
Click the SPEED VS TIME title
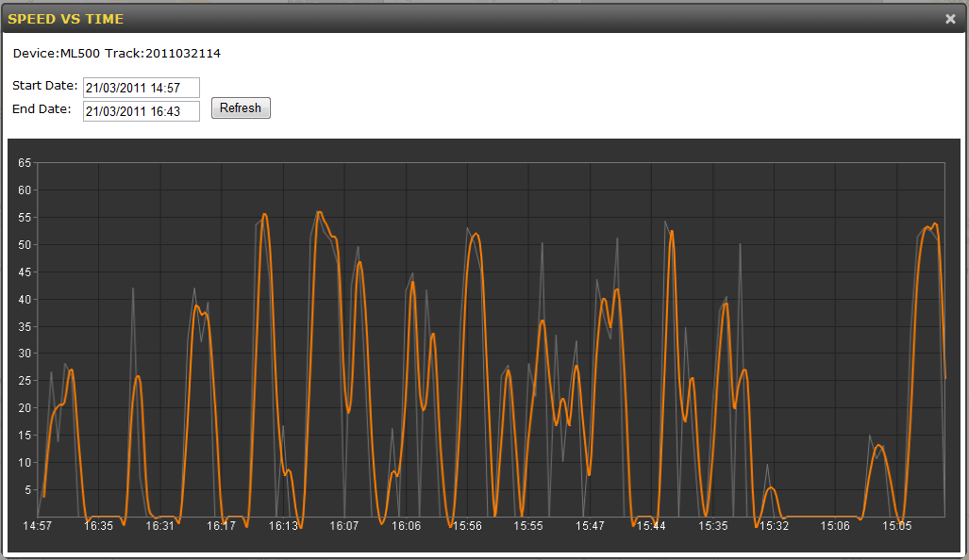[65, 19]
